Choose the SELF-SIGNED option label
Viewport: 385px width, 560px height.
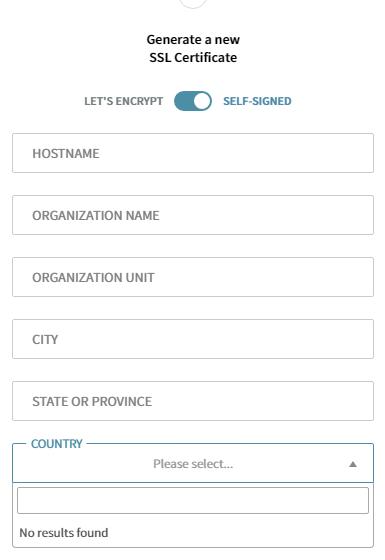tap(257, 101)
